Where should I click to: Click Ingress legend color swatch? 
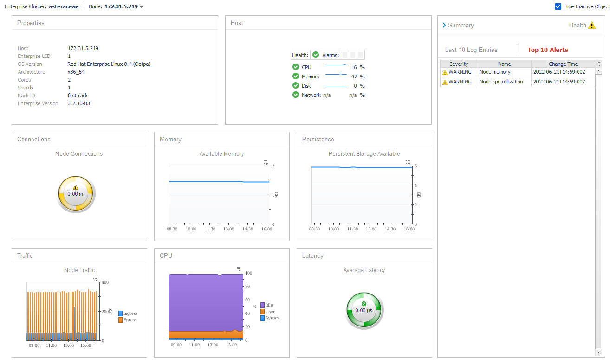point(120,313)
